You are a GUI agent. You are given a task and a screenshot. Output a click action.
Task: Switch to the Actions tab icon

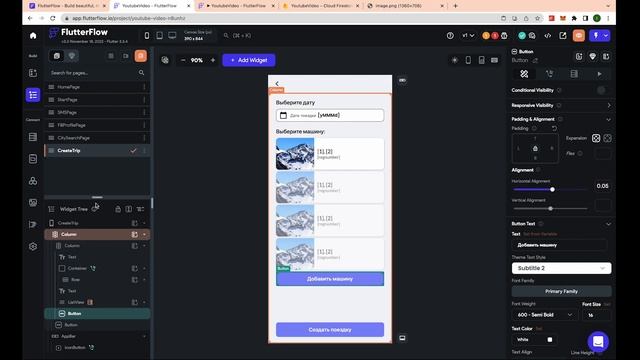click(x=549, y=74)
